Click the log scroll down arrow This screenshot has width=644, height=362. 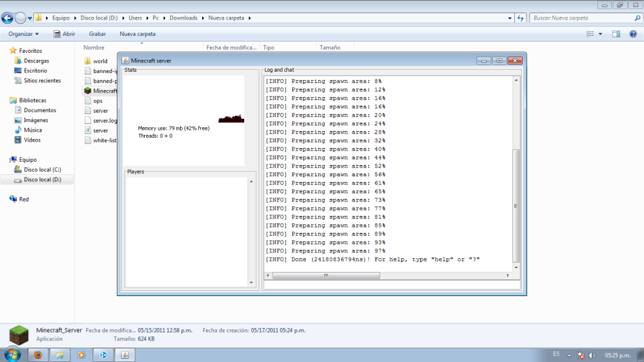tap(516, 268)
